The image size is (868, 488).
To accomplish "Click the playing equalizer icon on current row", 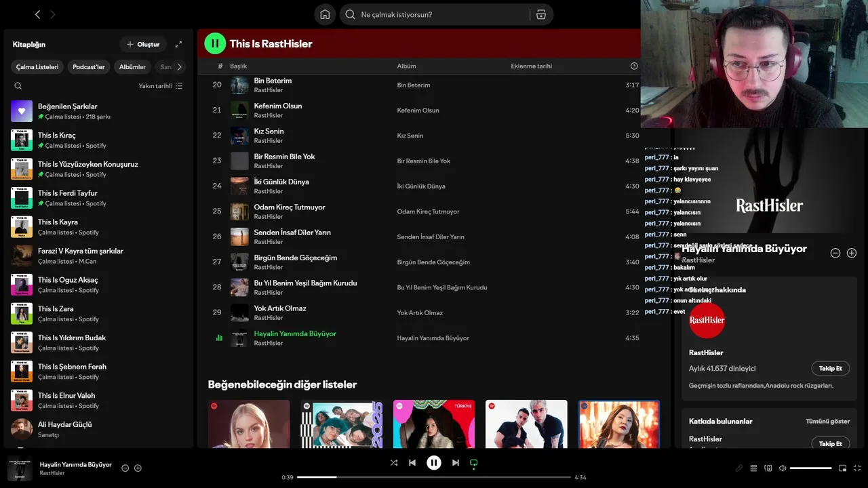I will pyautogui.click(x=219, y=338).
